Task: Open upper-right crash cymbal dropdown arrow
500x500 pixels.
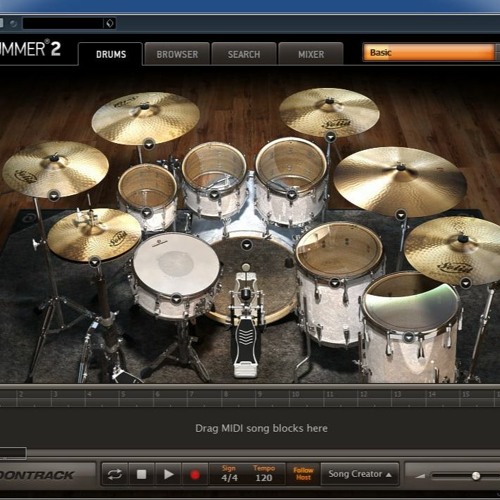Action: pos(330,136)
